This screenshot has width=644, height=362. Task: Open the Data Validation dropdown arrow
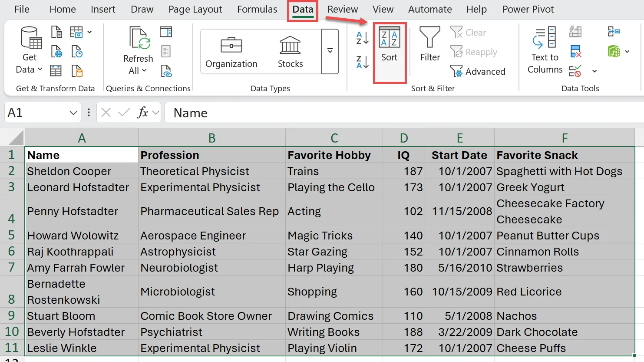click(x=594, y=71)
